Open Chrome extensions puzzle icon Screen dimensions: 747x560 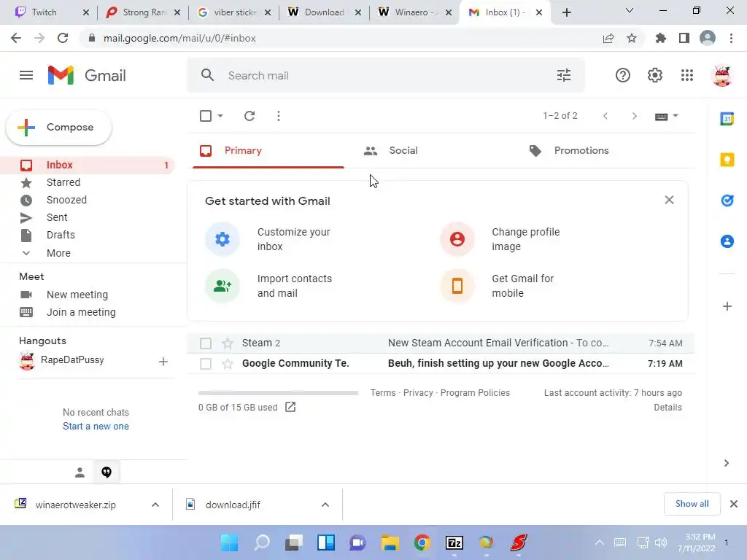[x=660, y=38]
